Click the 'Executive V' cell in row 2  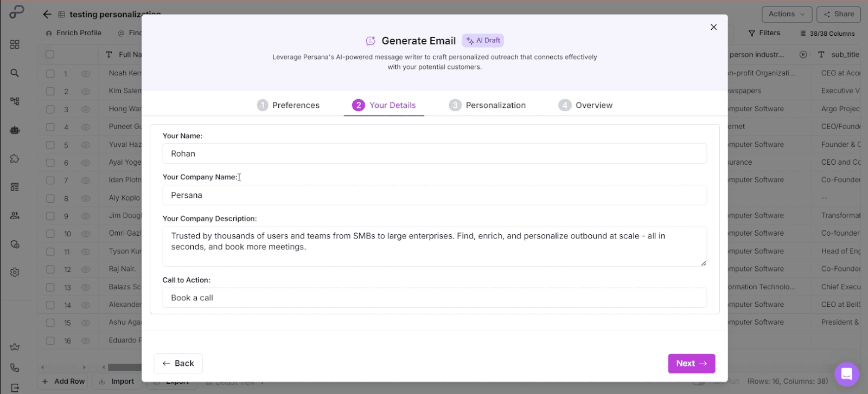coord(840,91)
